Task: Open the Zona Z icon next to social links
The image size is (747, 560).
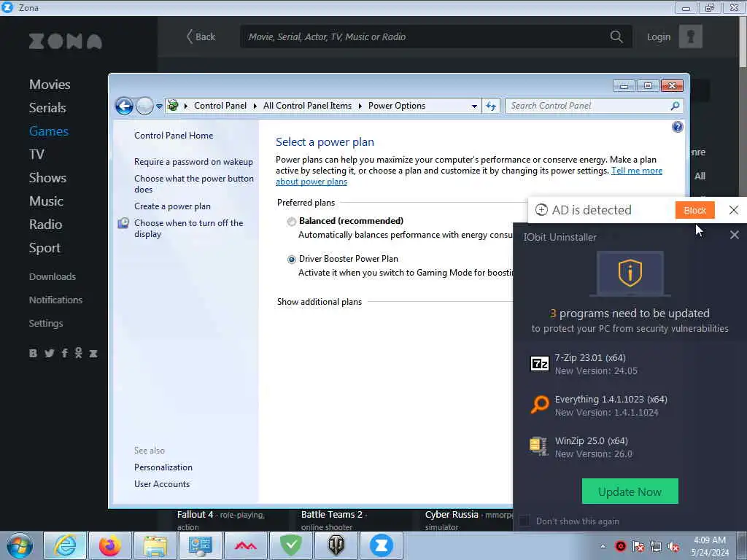Action: [x=93, y=354]
